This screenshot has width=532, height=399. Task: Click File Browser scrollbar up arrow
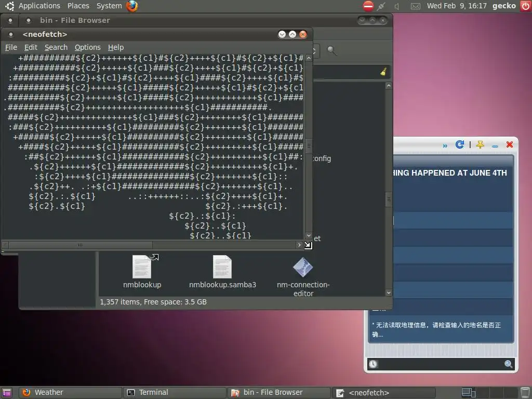389,86
